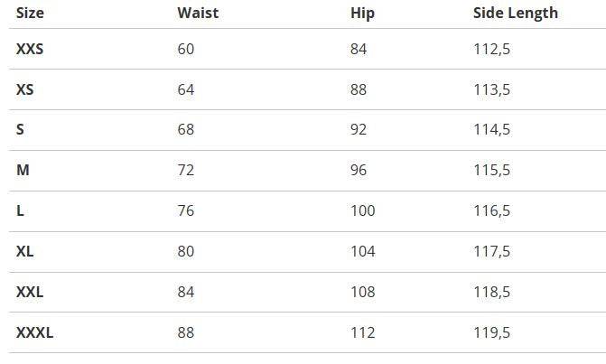Select the L size row label
The height and width of the screenshot is (364, 606).
pos(21,210)
